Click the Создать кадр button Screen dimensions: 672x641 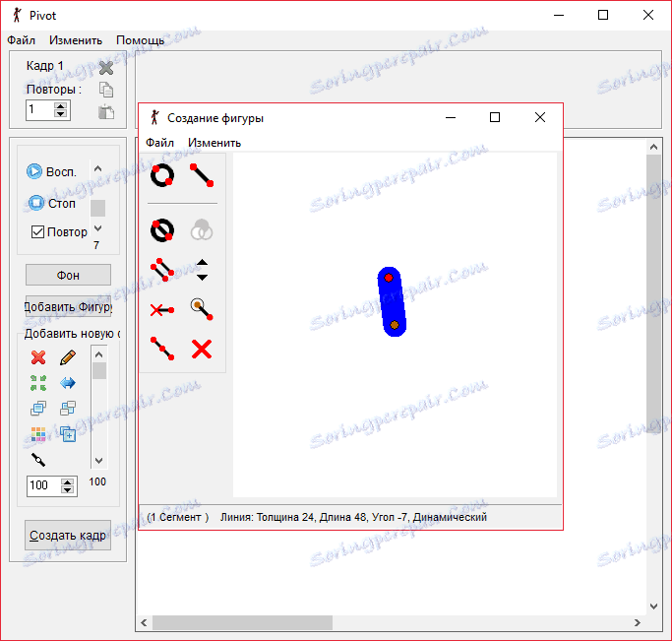pyautogui.click(x=68, y=535)
